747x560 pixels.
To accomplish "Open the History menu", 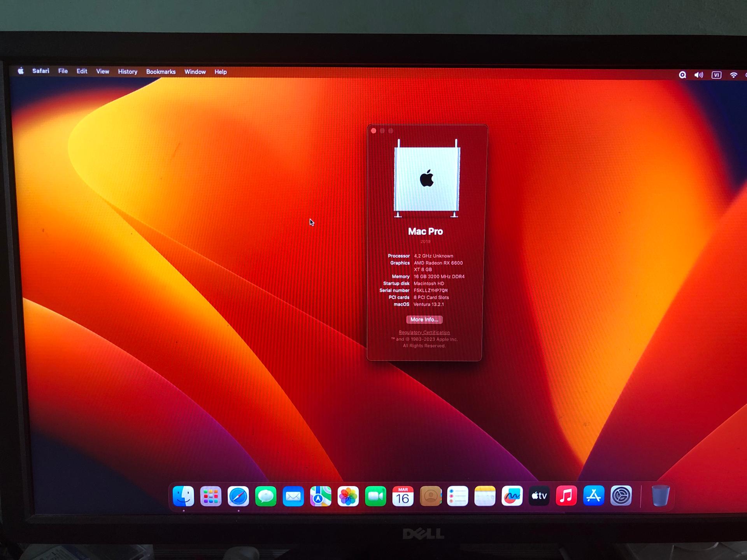I will coord(128,72).
